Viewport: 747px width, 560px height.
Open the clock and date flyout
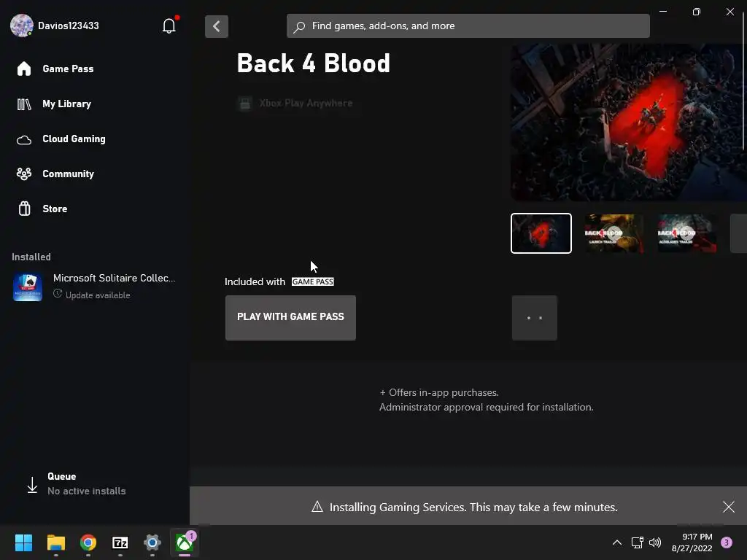tap(692, 542)
